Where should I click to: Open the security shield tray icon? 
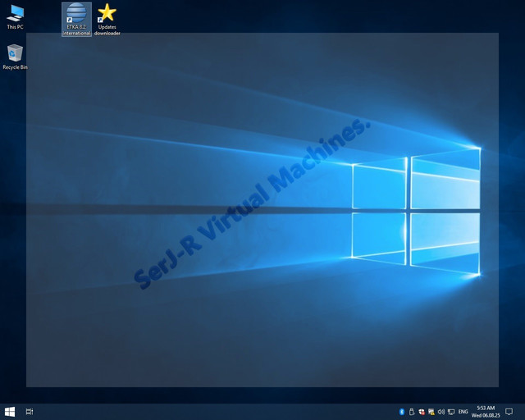click(x=422, y=412)
